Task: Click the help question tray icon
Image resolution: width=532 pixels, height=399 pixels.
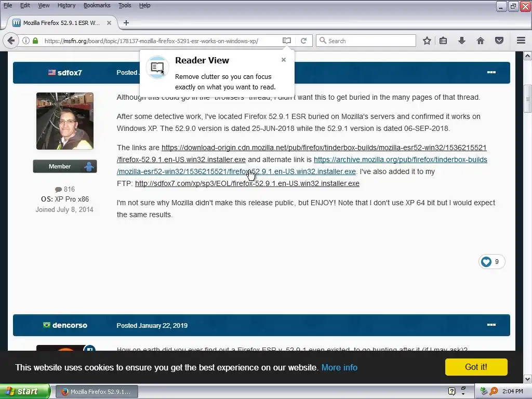Action: pyautogui.click(x=451, y=391)
